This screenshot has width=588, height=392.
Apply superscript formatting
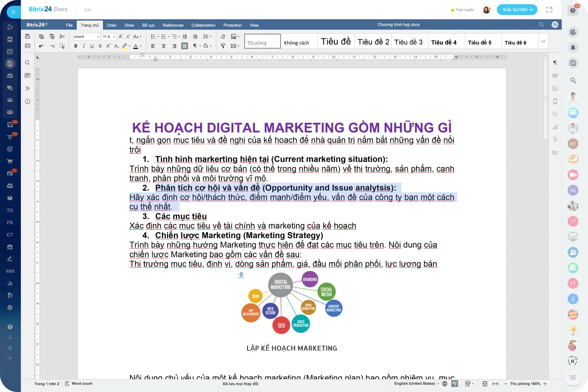point(108,46)
